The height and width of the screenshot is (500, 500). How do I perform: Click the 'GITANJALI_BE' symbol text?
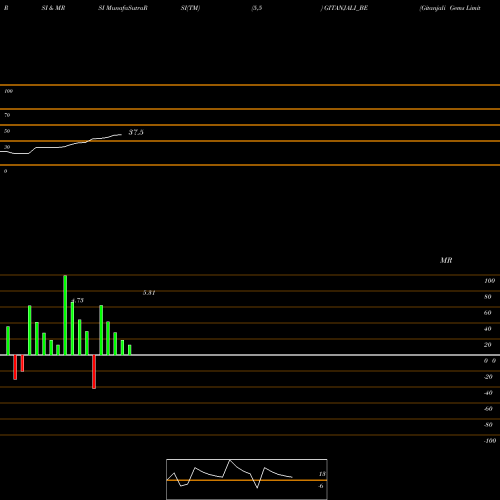point(346,8)
